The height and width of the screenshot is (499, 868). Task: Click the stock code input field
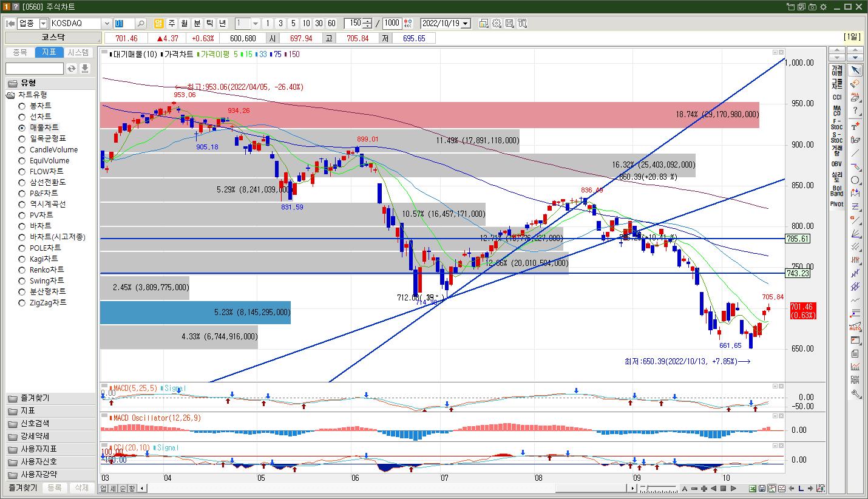(124, 24)
